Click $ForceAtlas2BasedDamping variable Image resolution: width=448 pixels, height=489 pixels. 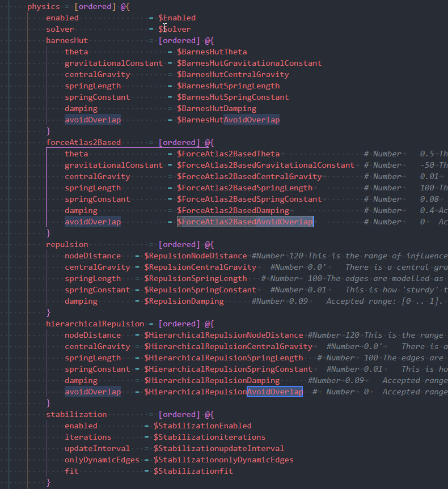tap(233, 211)
